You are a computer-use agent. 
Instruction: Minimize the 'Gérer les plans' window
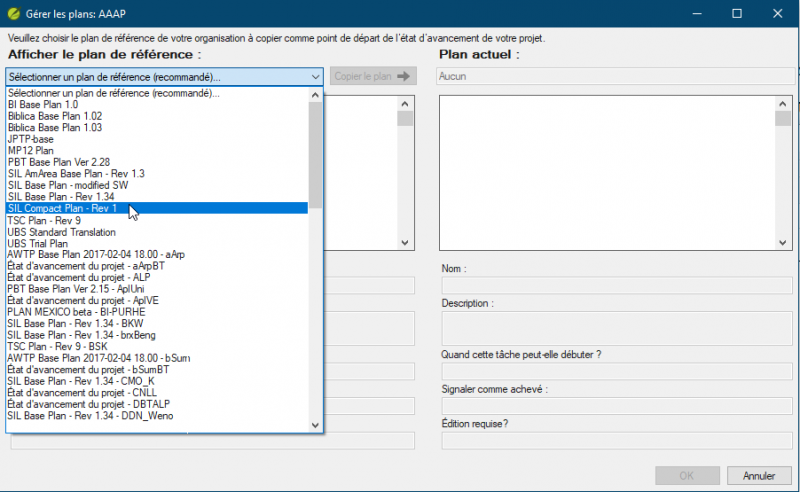click(x=697, y=14)
